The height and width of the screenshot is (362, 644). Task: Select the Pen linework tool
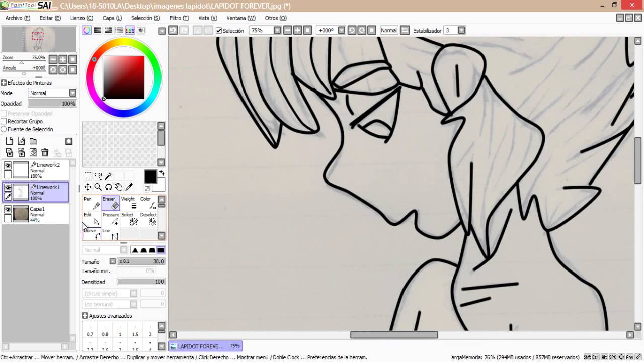pyautogui.click(x=92, y=203)
